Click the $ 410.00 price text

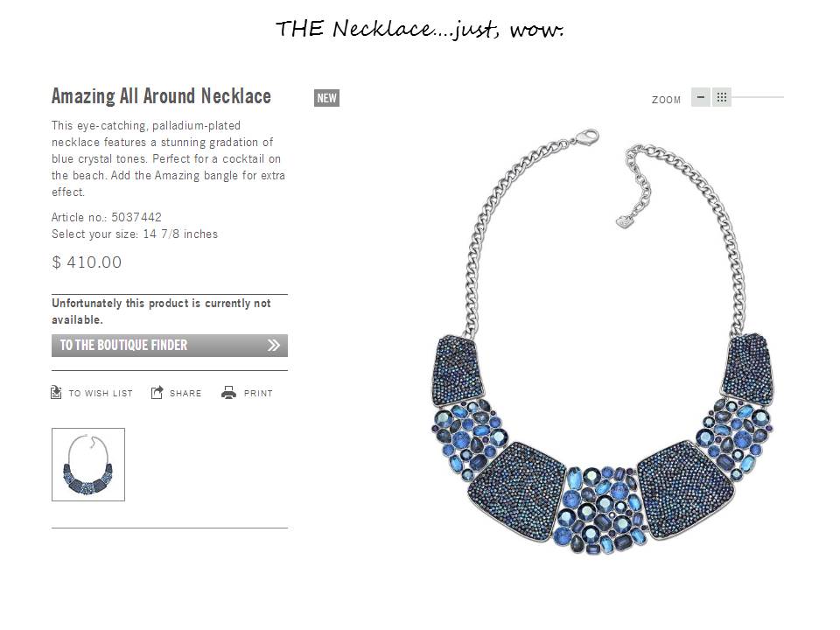tap(87, 262)
